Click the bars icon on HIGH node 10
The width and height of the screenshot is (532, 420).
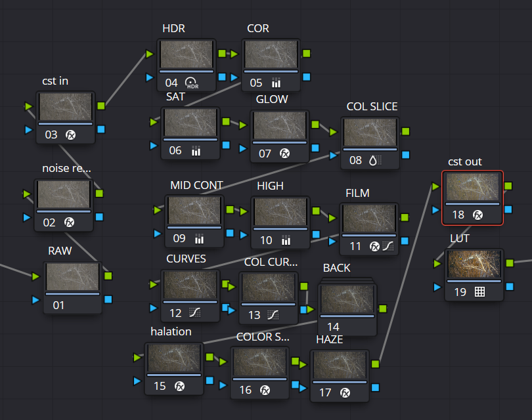(285, 240)
